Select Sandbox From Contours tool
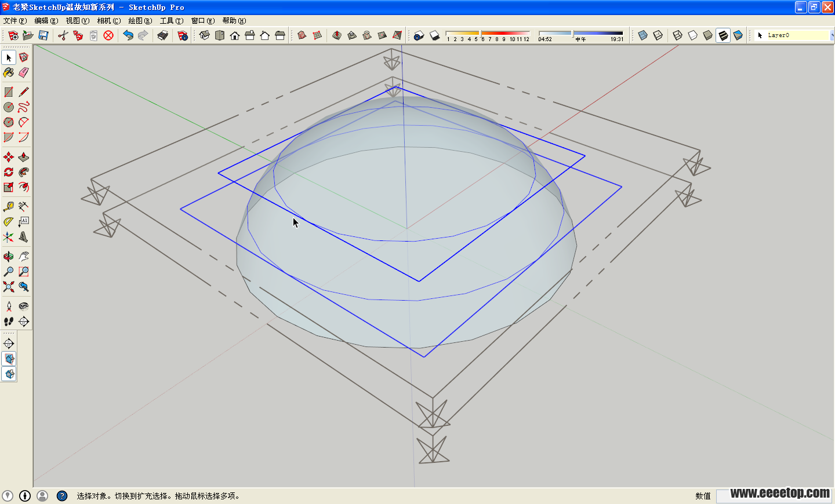The width and height of the screenshot is (835, 504). tap(302, 35)
